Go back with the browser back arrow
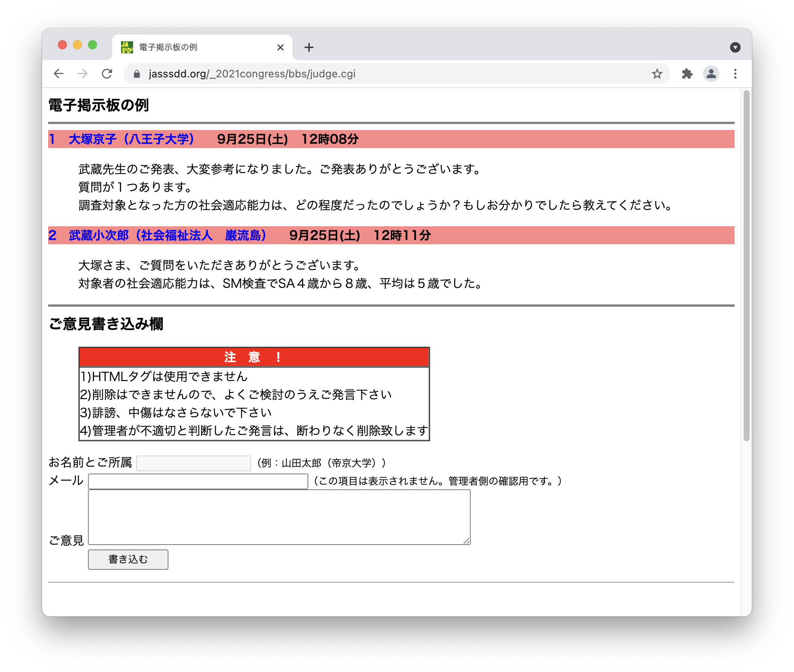Screen dimensions: 794x672 click(58, 74)
